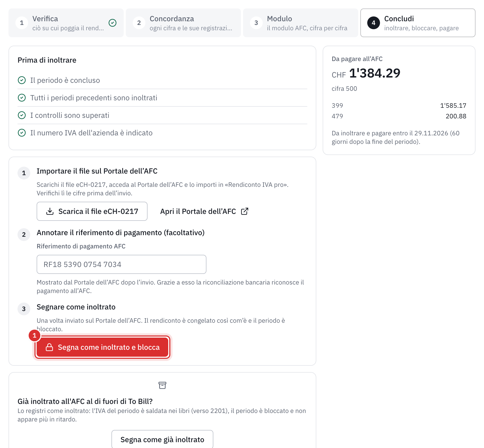The height and width of the screenshot is (448, 484).
Task: Click check icon beside 'I controlli sono superati'
Action: (x=22, y=115)
